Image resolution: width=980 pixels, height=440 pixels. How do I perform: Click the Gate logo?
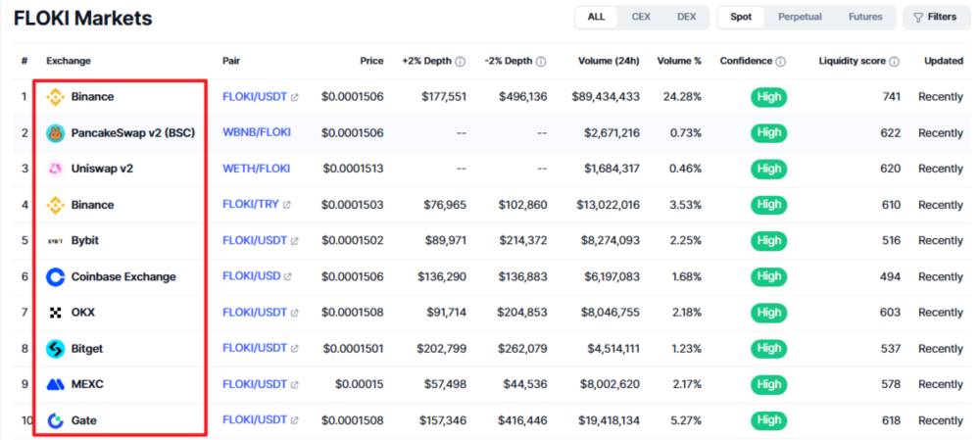point(56,420)
